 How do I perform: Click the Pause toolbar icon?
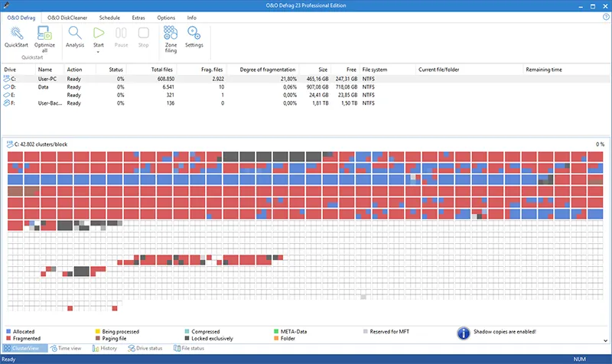(x=121, y=33)
